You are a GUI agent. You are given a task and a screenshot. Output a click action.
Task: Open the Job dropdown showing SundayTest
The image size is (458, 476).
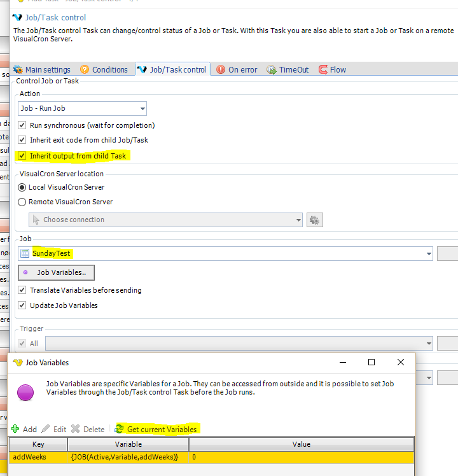[428, 253]
